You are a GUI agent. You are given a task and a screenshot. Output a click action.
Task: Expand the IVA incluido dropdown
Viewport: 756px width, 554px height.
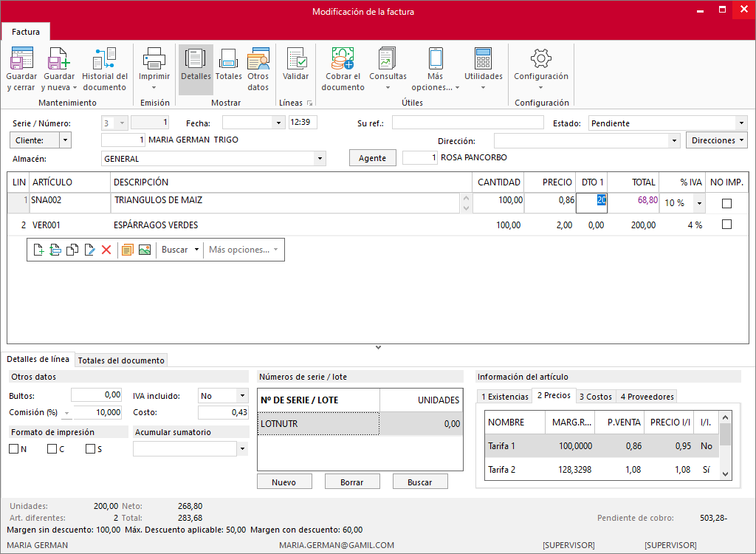click(x=242, y=396)
